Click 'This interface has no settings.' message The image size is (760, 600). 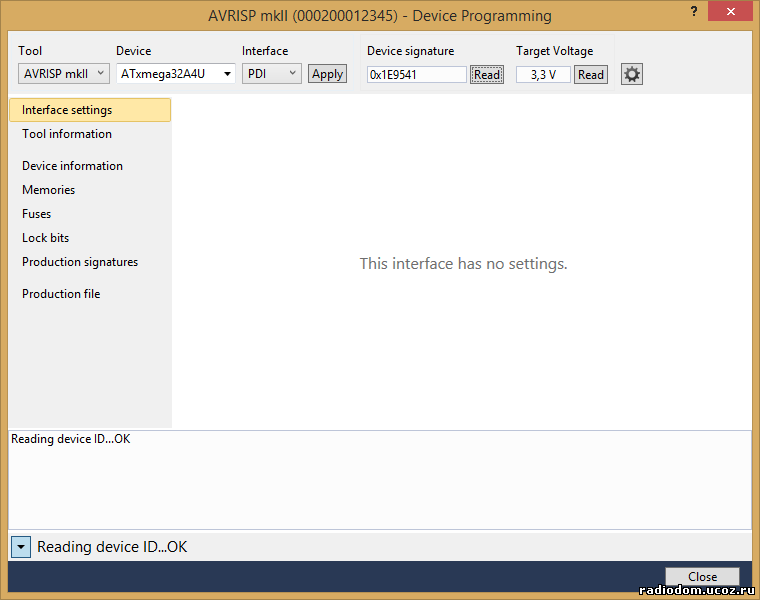tap(463, 264)
